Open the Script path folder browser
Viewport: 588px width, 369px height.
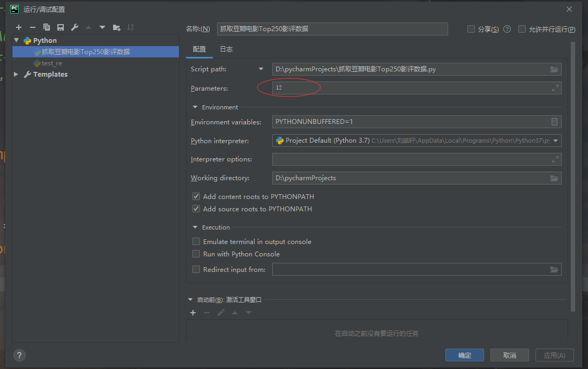point(554,69)
